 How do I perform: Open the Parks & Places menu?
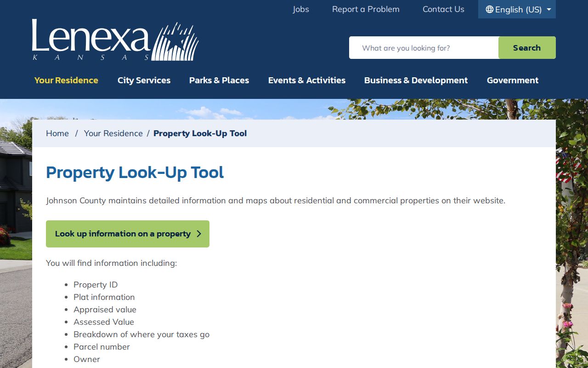[x=219, y=80]
